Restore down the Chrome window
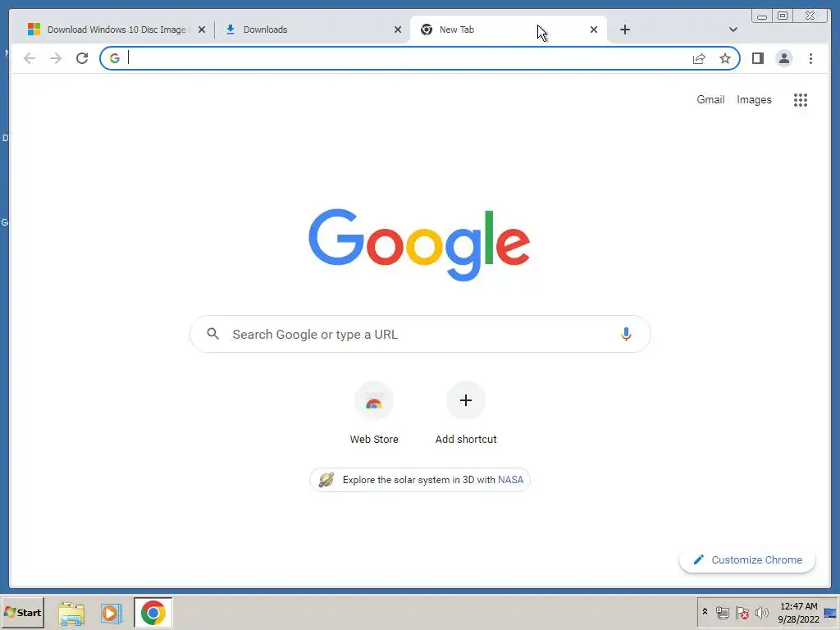This screenshot has height=630, width=840. pos(782,16)
